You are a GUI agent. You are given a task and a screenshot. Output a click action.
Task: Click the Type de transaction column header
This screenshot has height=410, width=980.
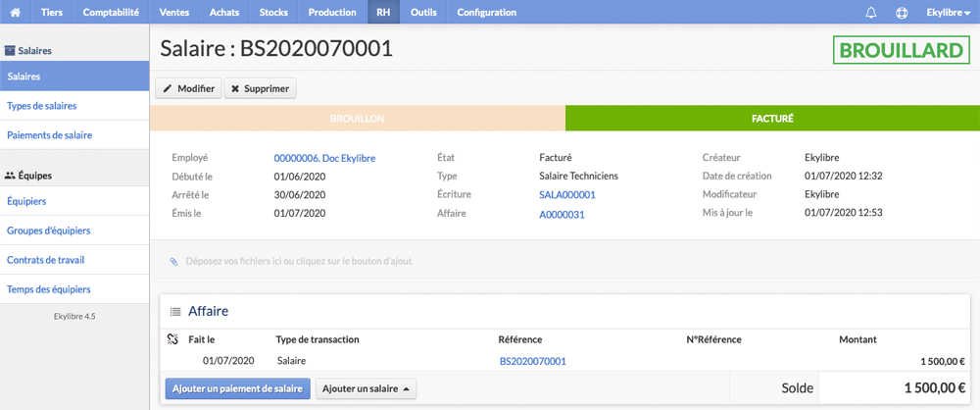click(318, 339)
